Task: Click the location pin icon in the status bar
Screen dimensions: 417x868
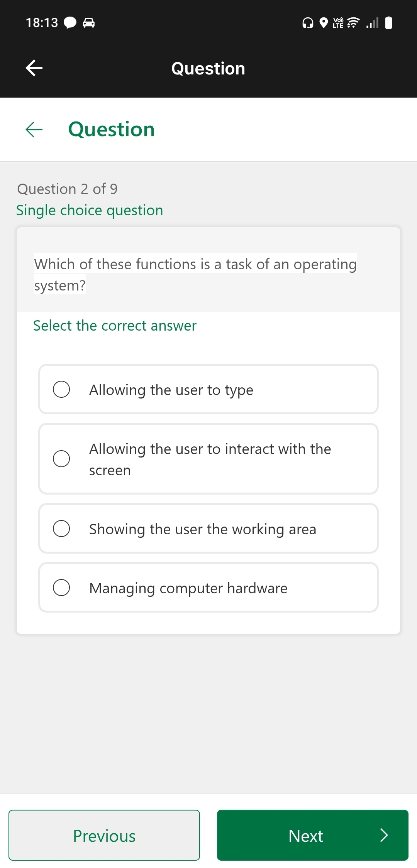Action: [324, 23]
